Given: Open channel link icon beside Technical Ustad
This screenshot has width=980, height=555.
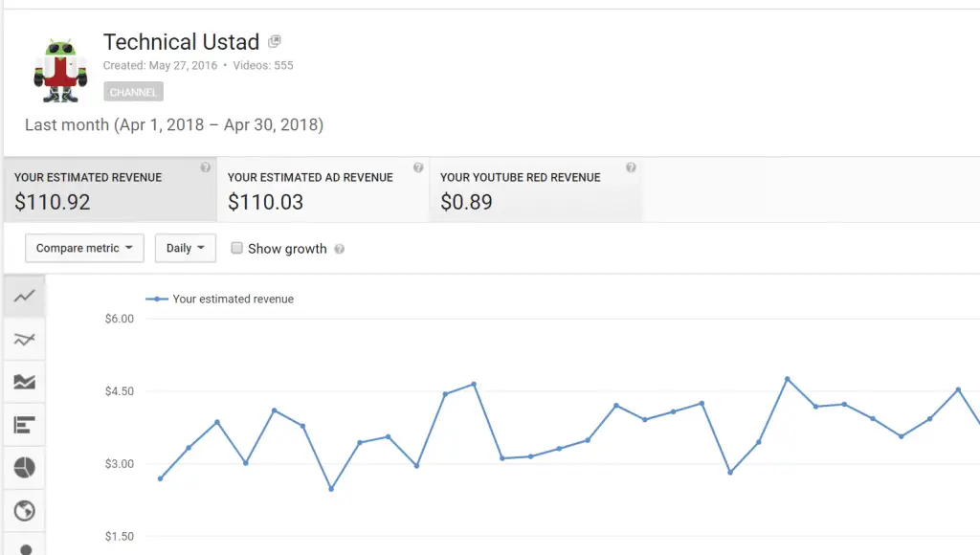Looking at the screenshot, I should coord(275,42).
